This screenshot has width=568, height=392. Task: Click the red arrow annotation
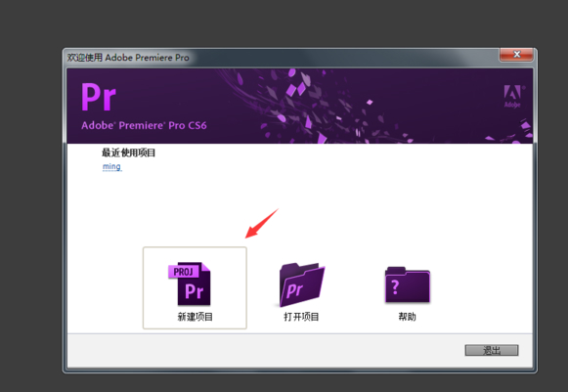262,224
